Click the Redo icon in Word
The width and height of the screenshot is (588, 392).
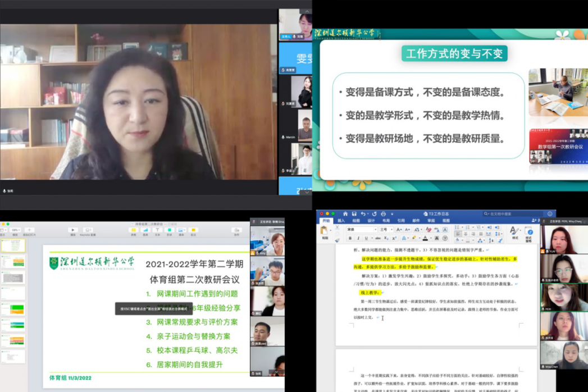tap(374, 213)
